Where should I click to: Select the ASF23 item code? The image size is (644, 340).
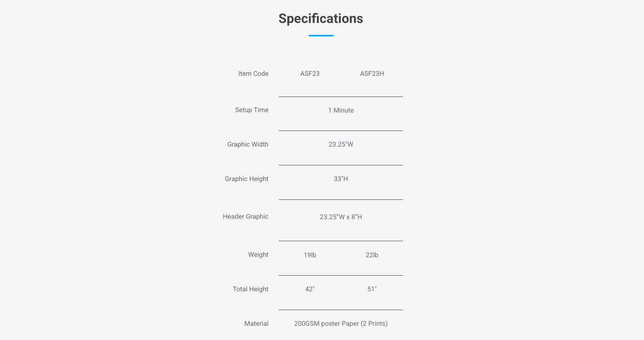click(x=310, y=74)
